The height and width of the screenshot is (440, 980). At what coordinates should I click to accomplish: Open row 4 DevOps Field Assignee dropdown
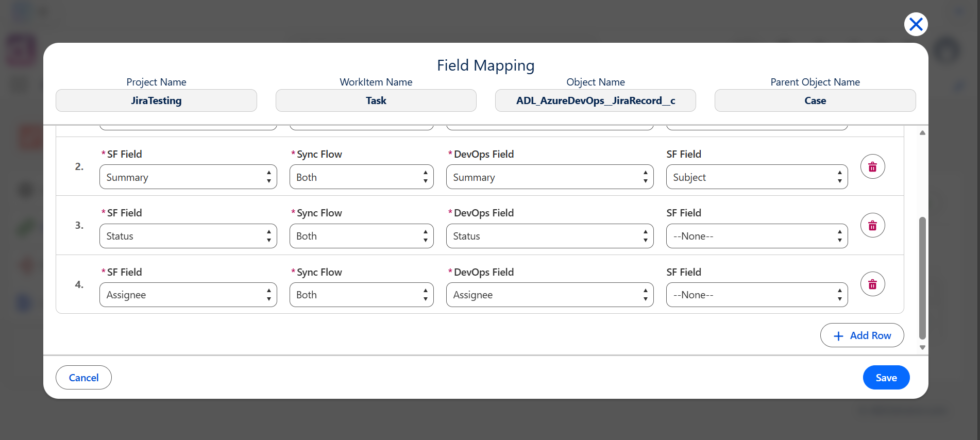[x=550, y=295]
